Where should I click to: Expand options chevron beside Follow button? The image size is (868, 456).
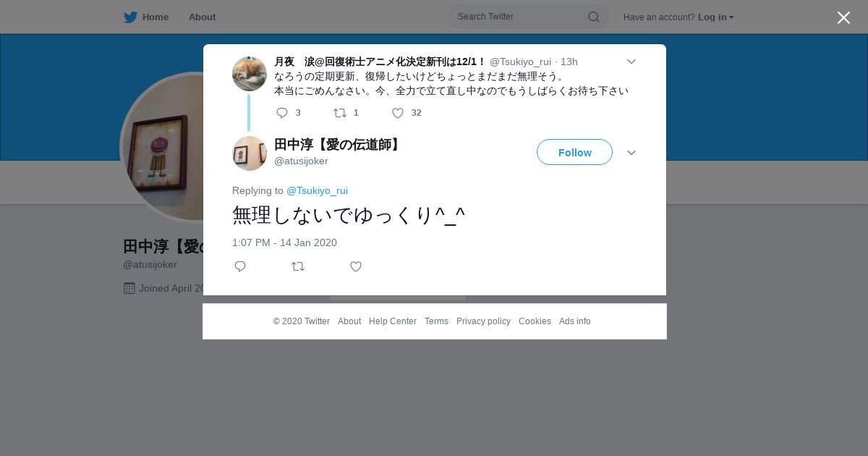coord(631,153)
